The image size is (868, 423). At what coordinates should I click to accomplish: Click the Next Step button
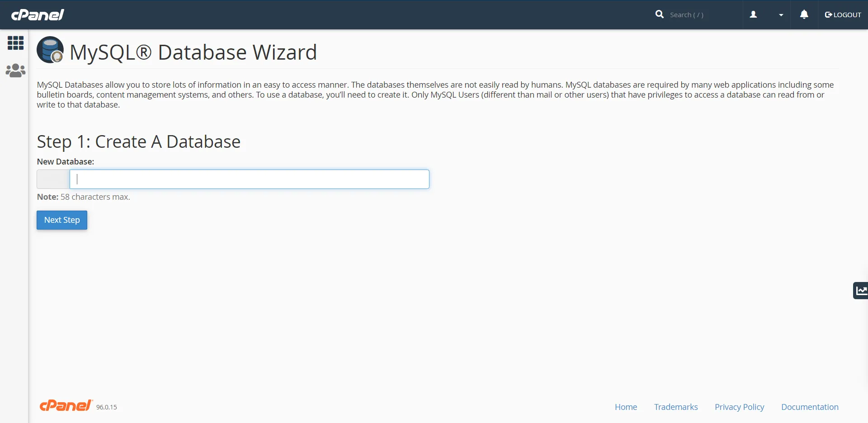[62, 220]
